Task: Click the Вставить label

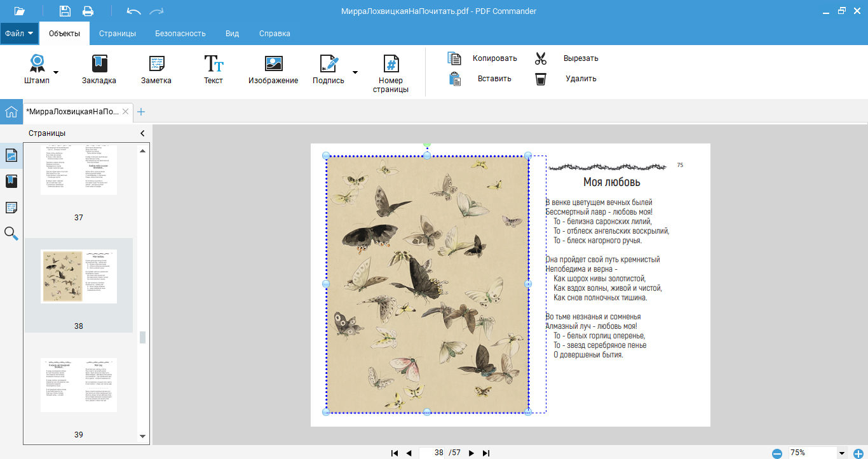Action: [494, 79]
